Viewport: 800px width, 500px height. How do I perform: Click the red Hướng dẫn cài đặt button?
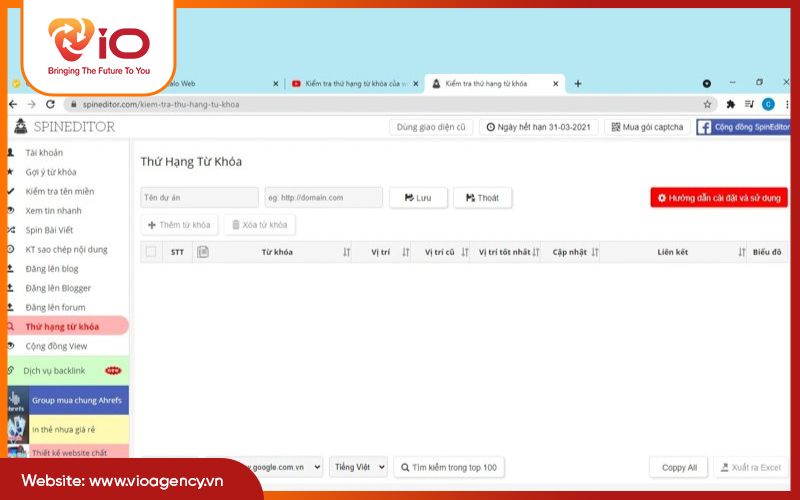click(718, 198)
